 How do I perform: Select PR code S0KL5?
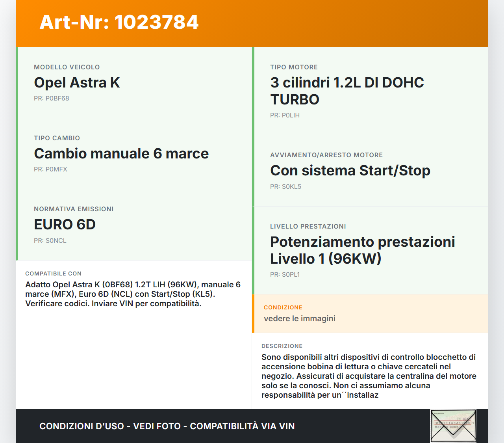[x=285, y=186]
